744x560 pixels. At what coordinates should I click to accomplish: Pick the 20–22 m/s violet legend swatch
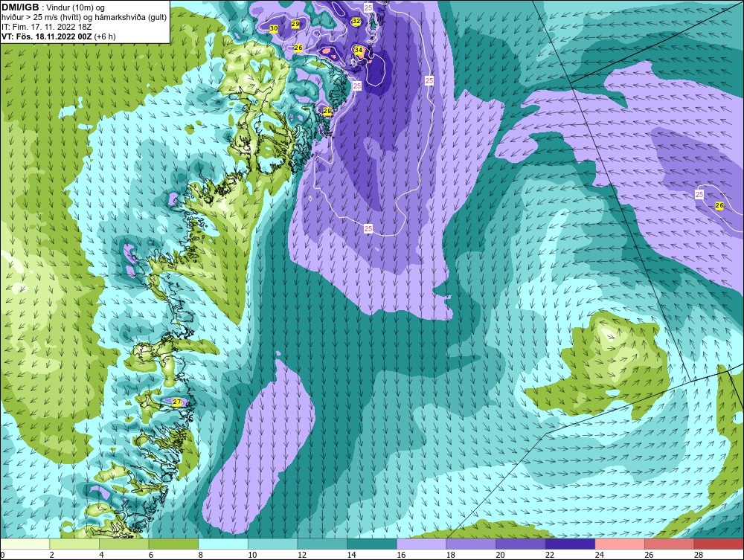tap(521, 544)
